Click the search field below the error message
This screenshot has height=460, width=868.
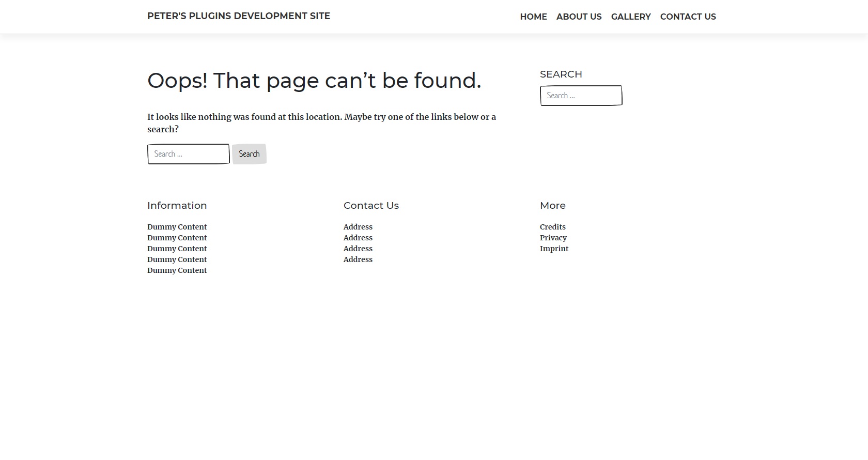tap(188, 154)
